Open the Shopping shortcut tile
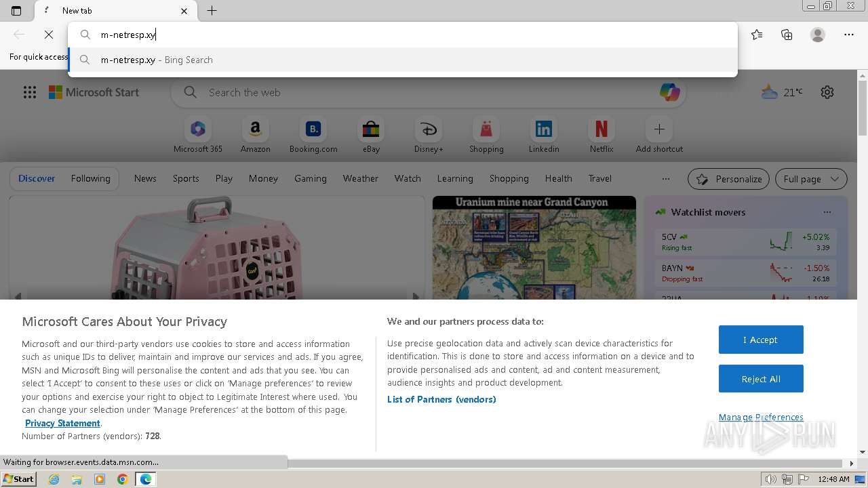This screenshot has width=868, height=488. click(x=486, y=135)
